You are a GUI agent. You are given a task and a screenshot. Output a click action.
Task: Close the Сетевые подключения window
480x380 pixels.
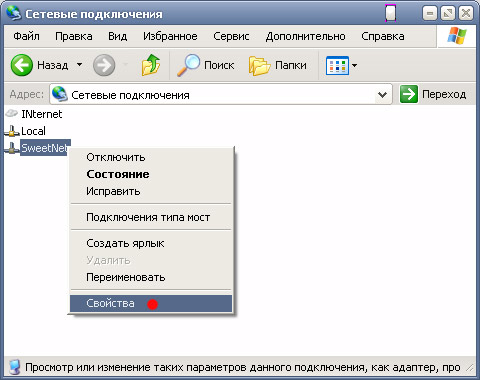[x=466, y=14]
